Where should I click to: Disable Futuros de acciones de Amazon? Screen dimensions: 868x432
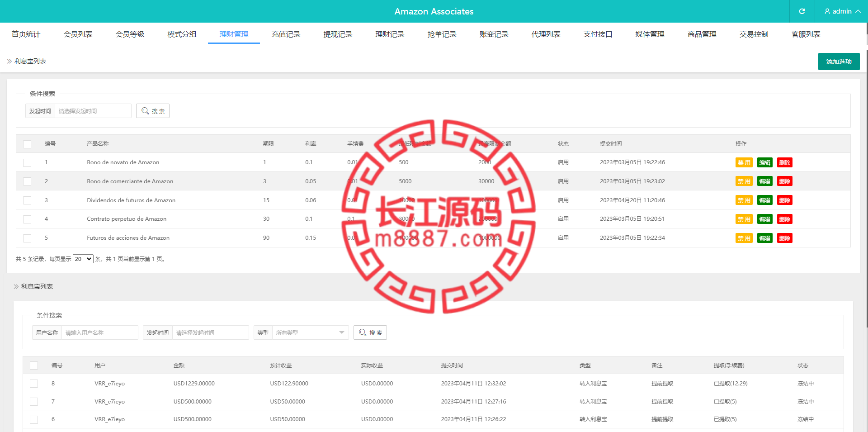[744, 238]
